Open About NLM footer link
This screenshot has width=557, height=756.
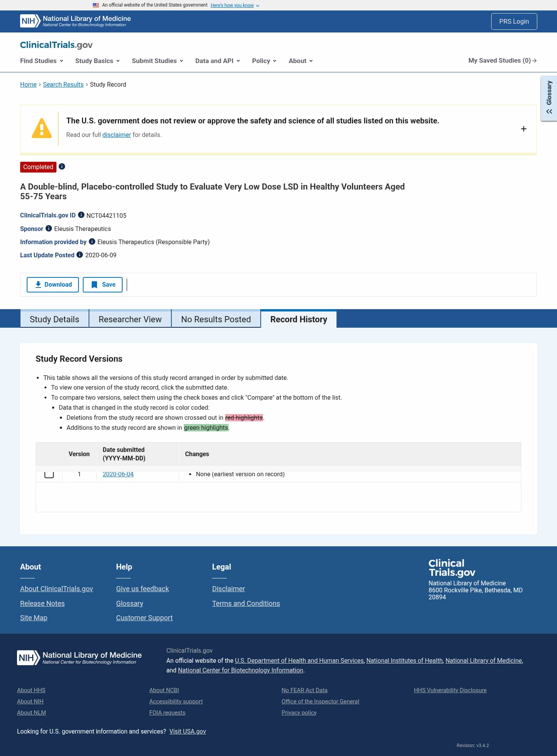click(31, 712)
